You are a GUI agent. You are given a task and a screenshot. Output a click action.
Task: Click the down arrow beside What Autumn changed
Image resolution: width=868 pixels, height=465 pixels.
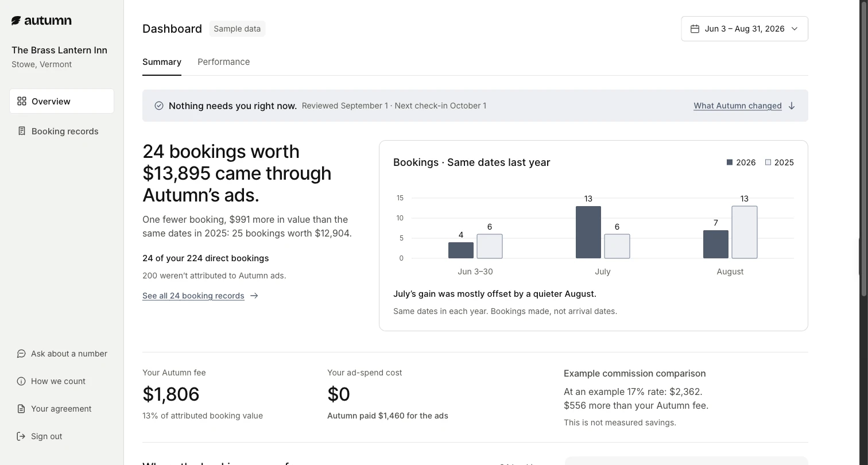coord(792,106)
